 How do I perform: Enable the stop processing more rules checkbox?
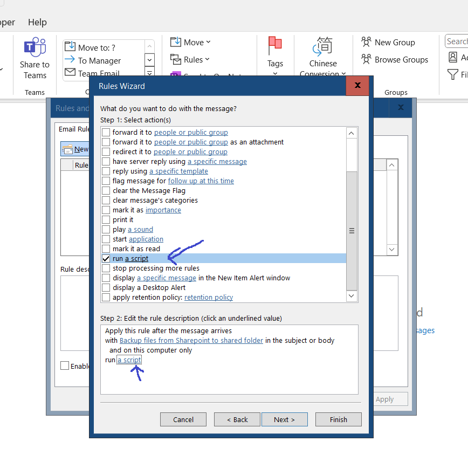(x=106, y=268)
